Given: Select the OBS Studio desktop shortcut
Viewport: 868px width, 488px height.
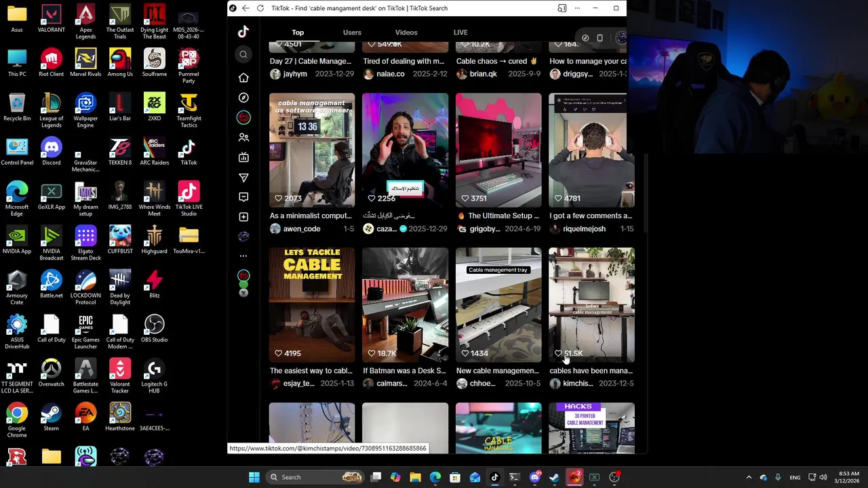Looking at the screenshot, I should coord(155,329).
